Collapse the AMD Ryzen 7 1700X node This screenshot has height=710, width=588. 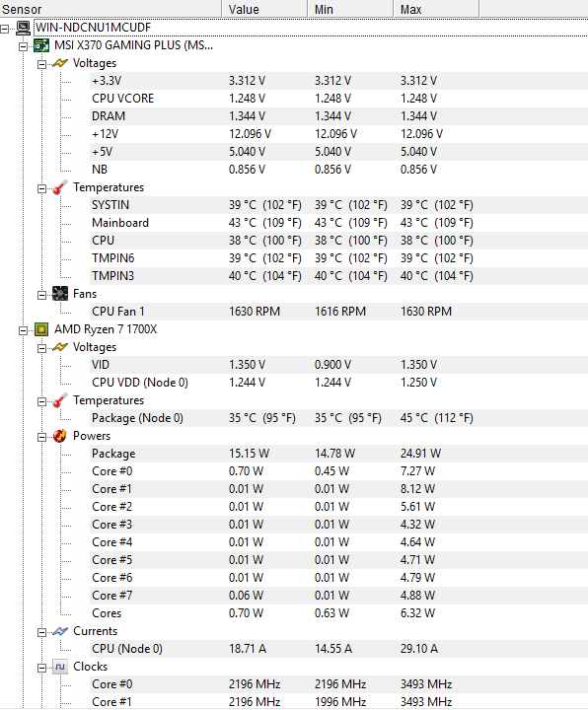(23, 330)
